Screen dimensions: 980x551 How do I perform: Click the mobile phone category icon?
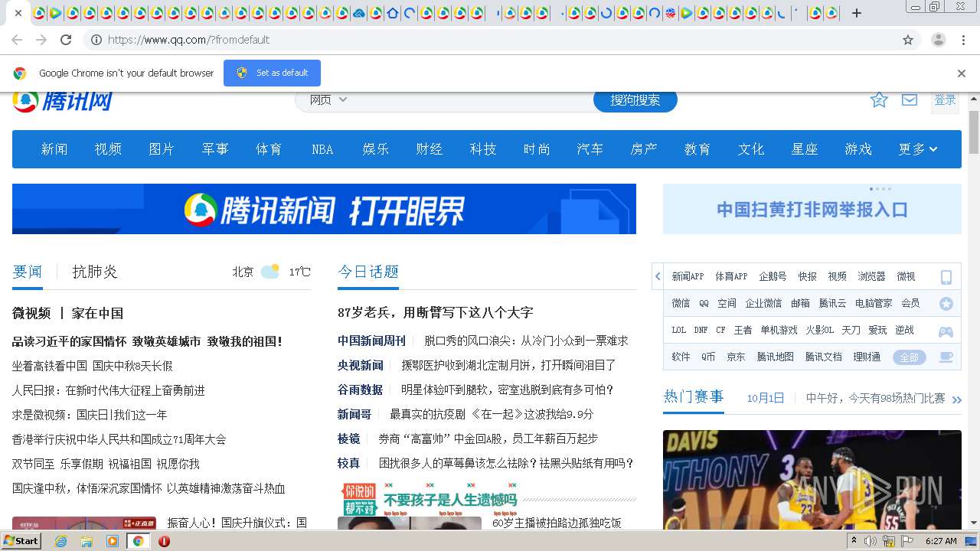(946, 277)
